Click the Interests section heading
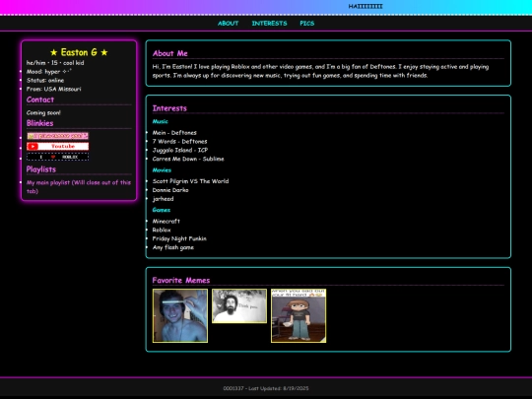 pyautogui.click(x=169, y=108)
